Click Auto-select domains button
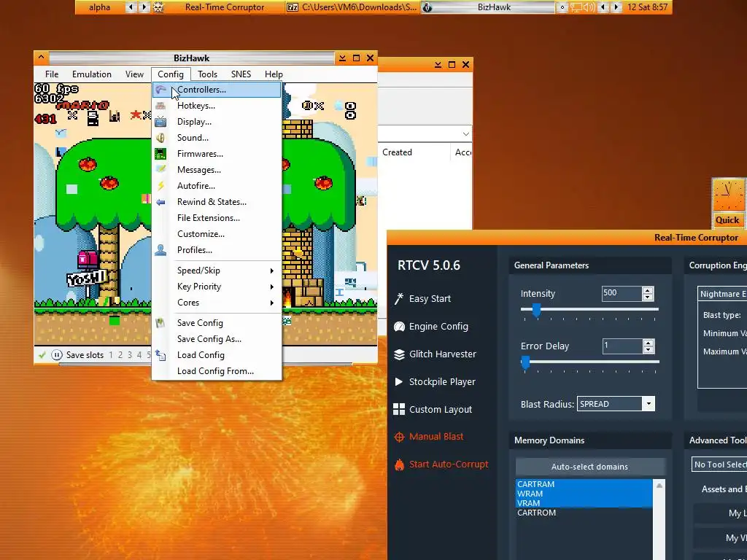 pyautogui.click(x=589, y=467)
